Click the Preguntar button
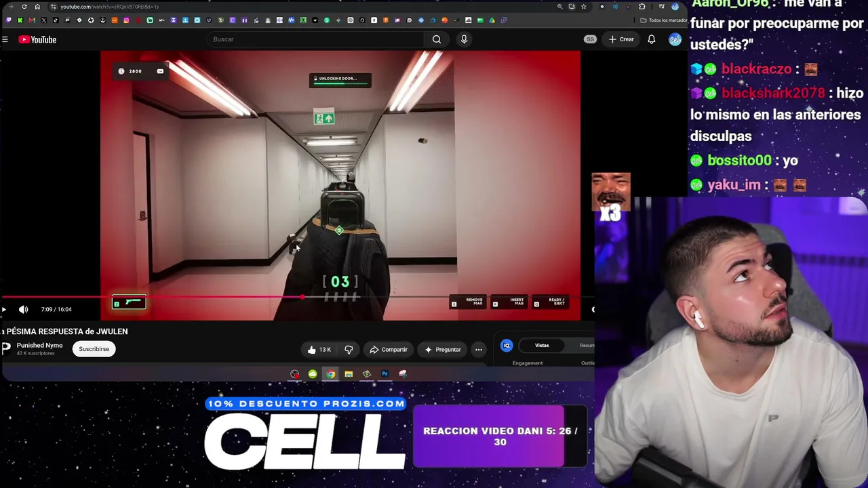868x488 pixels. click(443, 350)
